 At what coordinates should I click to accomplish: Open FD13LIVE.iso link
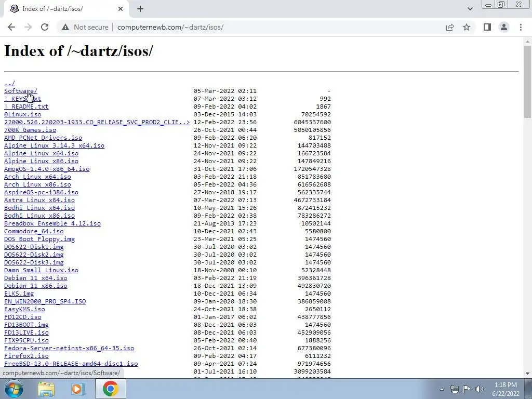pyautogui.click(x=26, y=333)
